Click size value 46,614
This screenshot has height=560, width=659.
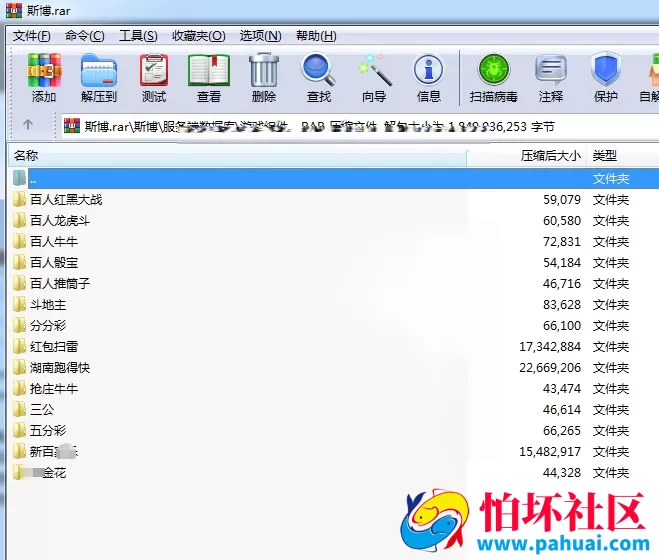(x=562, y=409)
